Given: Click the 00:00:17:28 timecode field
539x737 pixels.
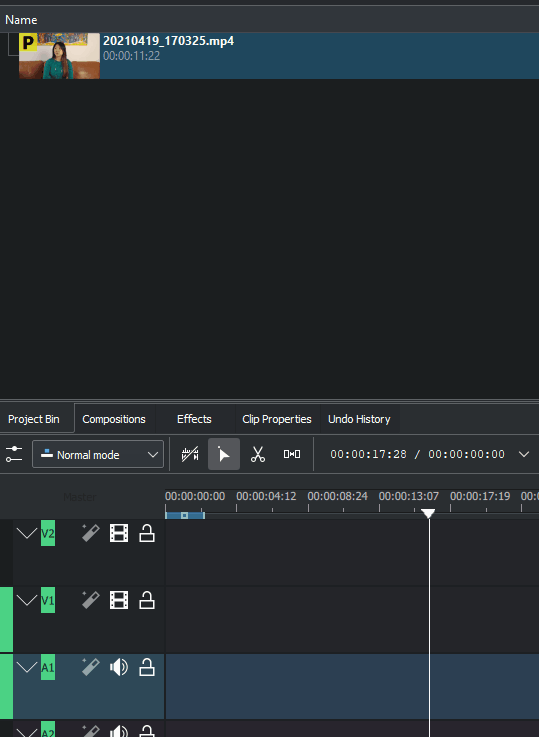Looking at the screenshot, I should point(368,454).
